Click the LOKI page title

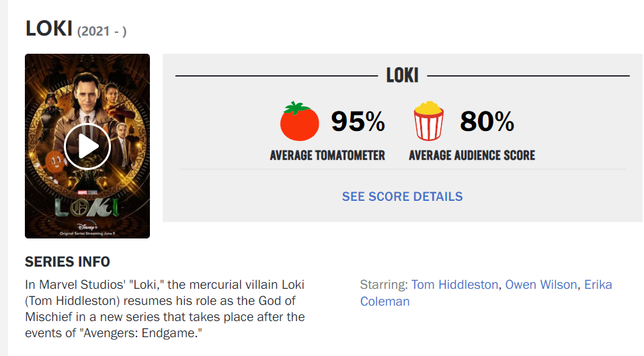coord(49,28)
